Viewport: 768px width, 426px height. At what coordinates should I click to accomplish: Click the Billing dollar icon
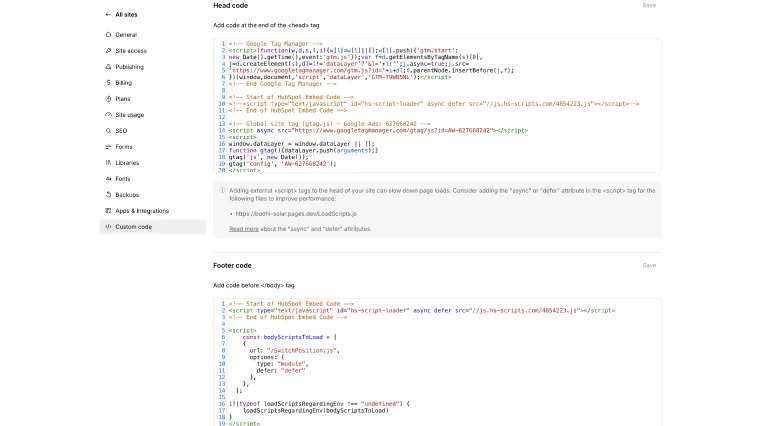(x=108, y=83)
